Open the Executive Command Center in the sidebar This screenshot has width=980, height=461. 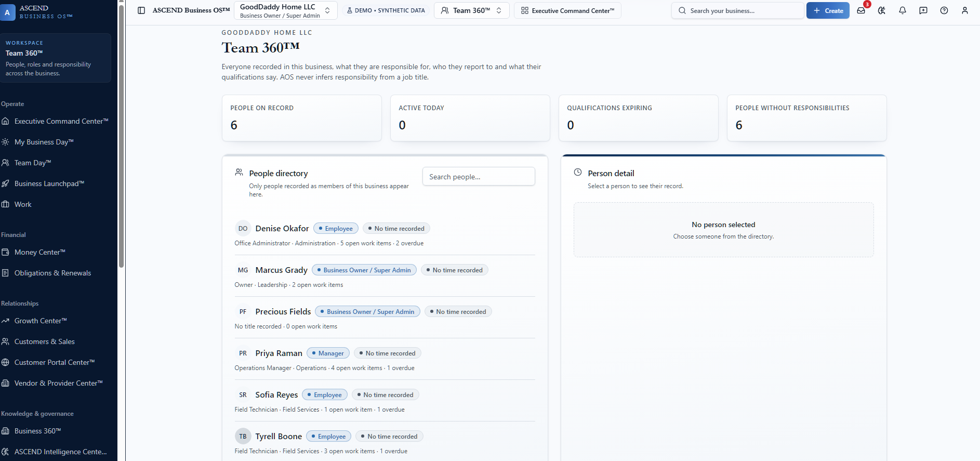point(55,121)
